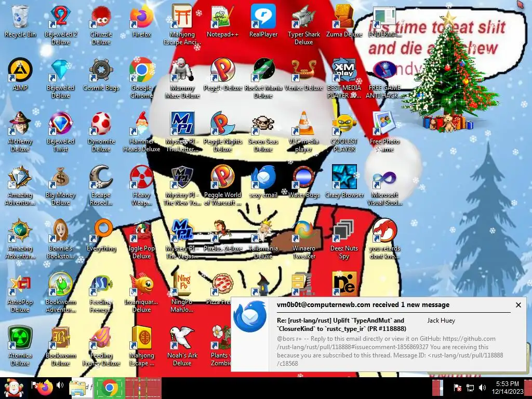Switch to Chrome in the taskbar
The height and width of the screenshot is (399, 532).
point(109,388)
